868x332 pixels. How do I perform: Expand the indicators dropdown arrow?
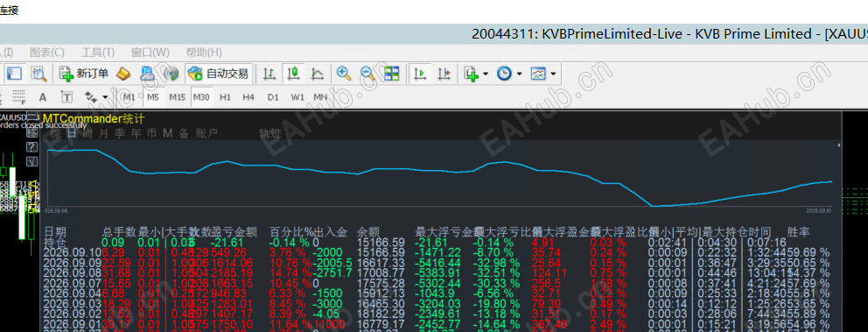[x=486, y=74]
